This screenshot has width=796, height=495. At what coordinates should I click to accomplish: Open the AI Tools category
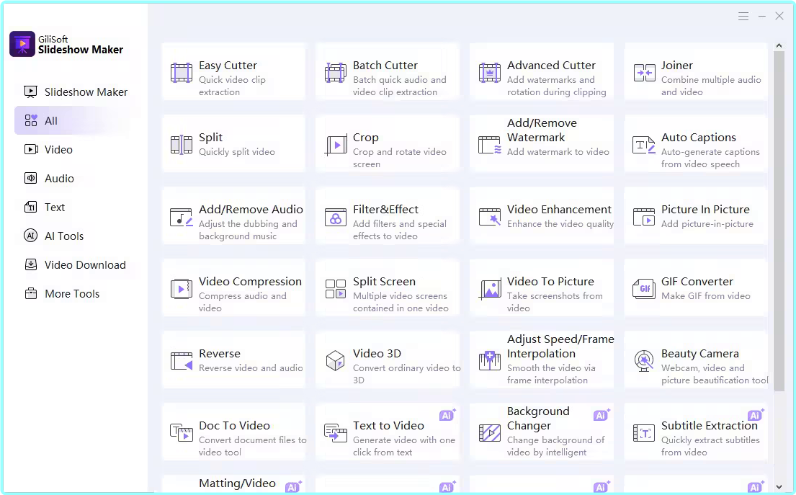coord(54,236)
